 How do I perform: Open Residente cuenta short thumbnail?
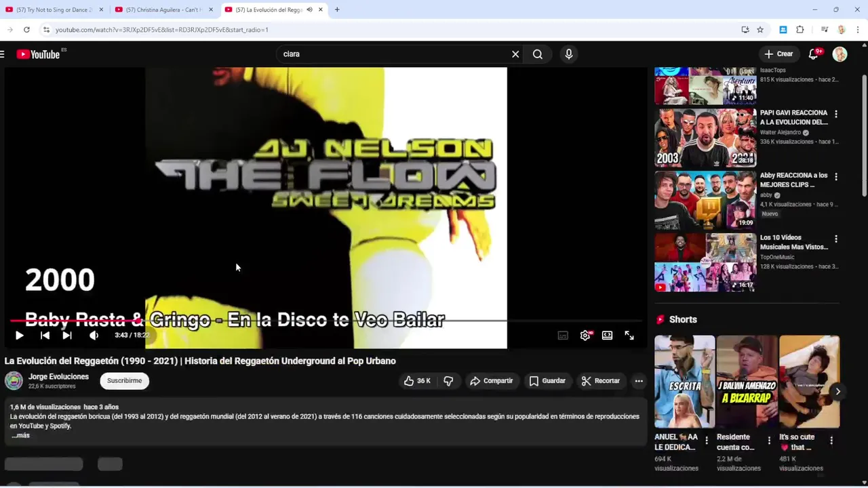[747, 382]
